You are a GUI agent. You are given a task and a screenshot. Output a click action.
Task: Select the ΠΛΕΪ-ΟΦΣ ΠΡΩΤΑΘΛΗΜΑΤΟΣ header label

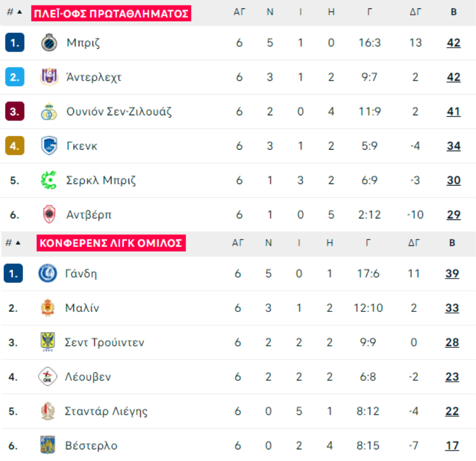[x=111, y=13]
